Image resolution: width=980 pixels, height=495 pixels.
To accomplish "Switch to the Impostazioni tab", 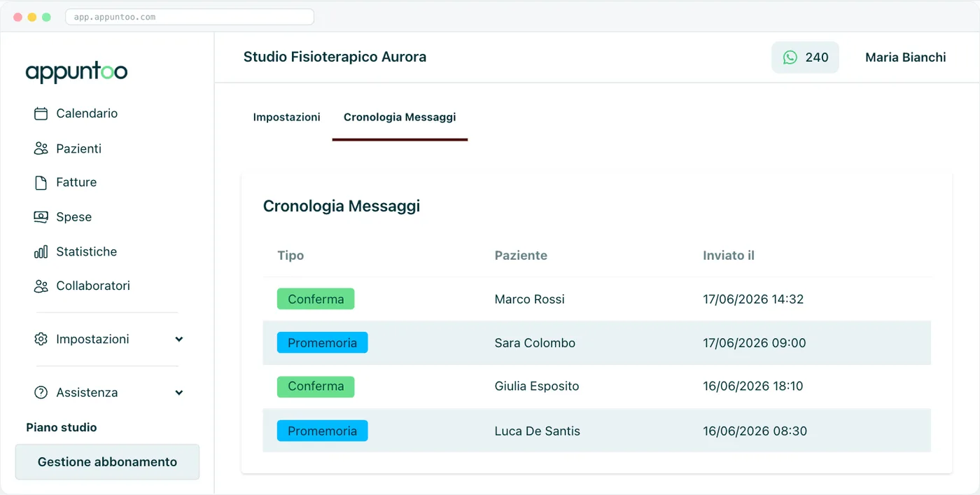I will click(x=286, y=117).
